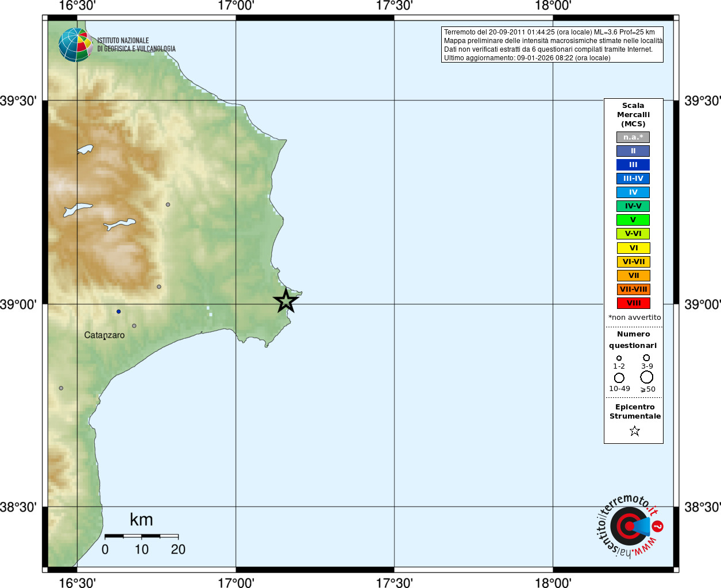Select the red VIII intensity swatch
The width and height of the screenshot is (721, 588).
click(x=634, y=303)
